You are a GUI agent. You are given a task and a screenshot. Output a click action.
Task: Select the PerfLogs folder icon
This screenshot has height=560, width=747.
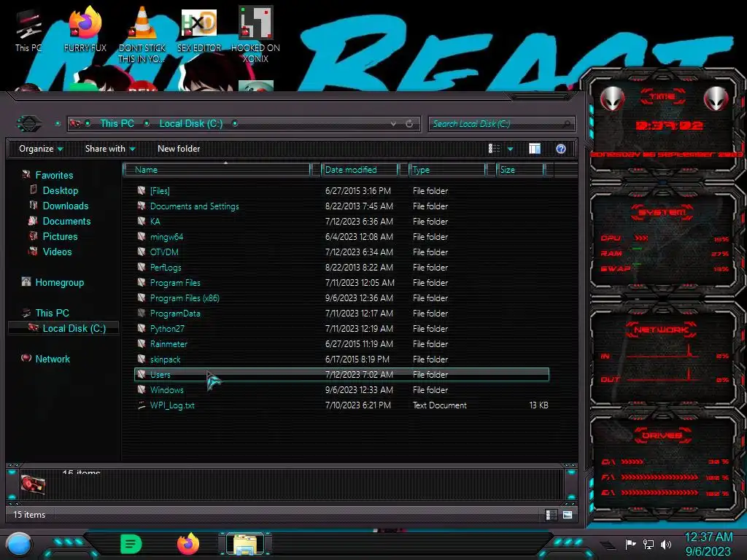coord(141,267)
